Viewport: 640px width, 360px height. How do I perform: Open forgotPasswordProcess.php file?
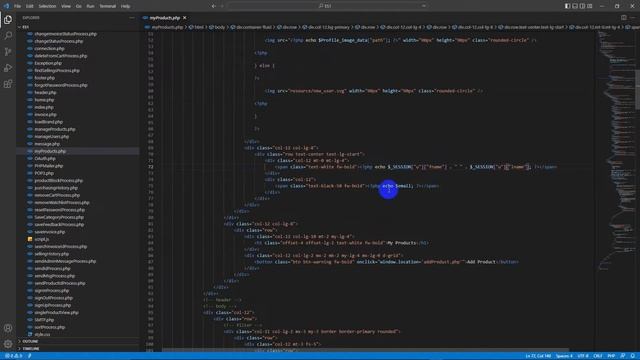61,85
